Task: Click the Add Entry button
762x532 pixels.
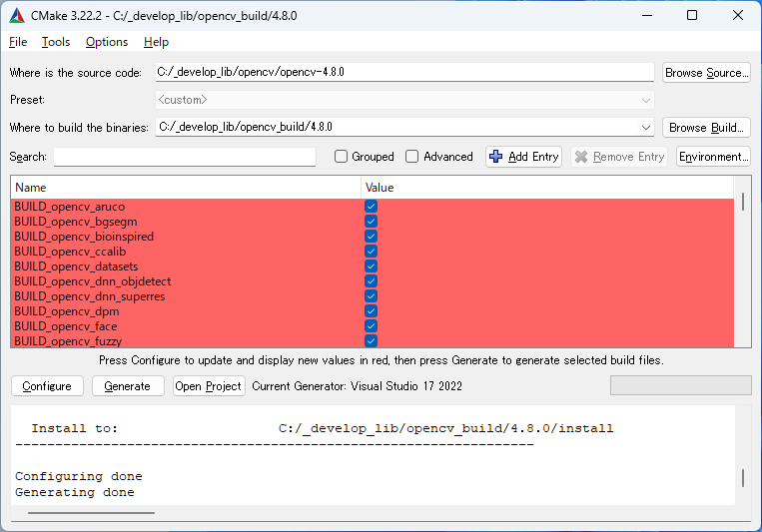Action: click(x=524, y=157)
